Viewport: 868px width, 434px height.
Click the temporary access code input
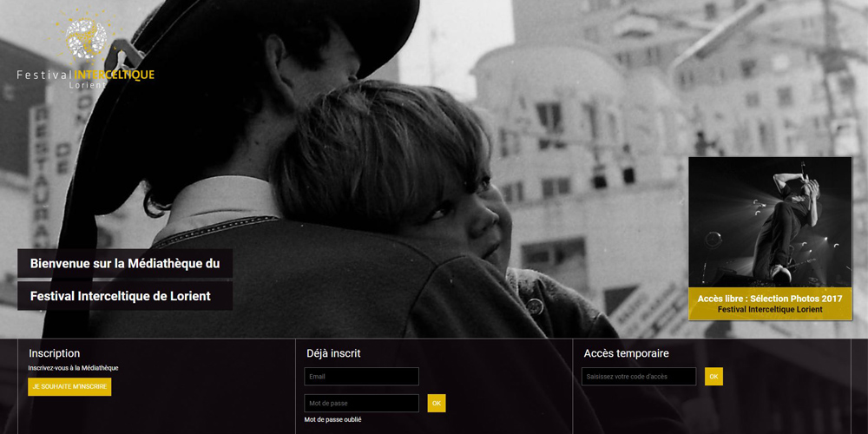[x=639, y=377]
